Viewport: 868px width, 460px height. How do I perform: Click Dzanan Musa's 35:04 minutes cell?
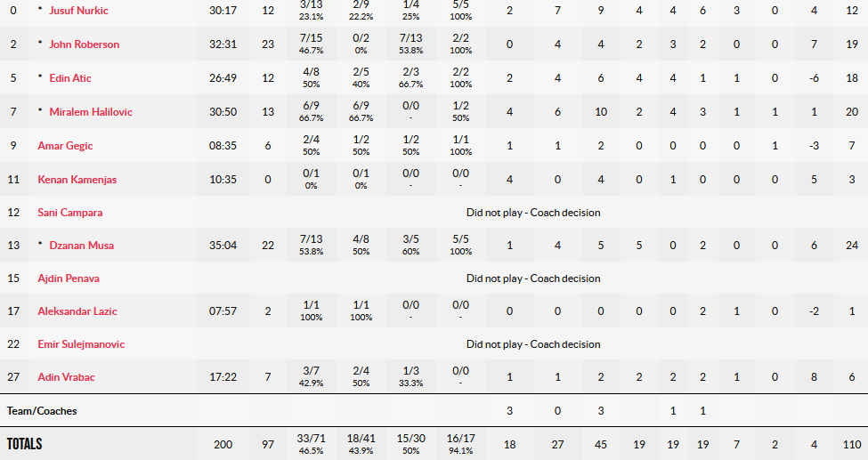tap(223, 246)
